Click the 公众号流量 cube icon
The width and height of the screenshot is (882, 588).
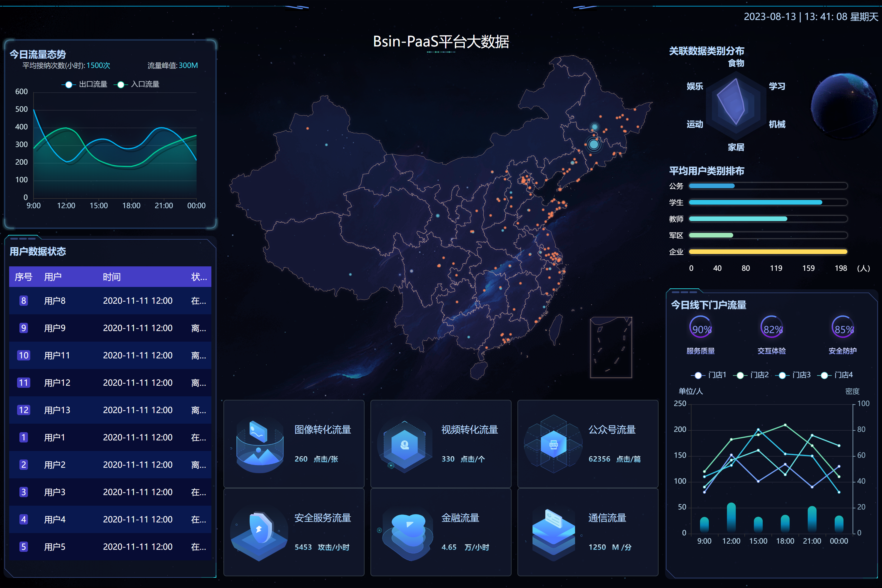(x=554, y=444)
